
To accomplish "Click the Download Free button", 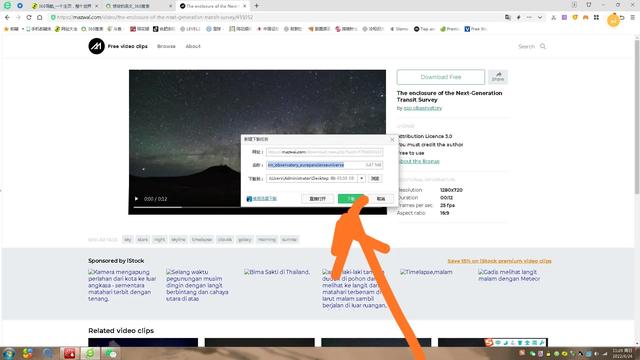I will (x=441, y=77).
